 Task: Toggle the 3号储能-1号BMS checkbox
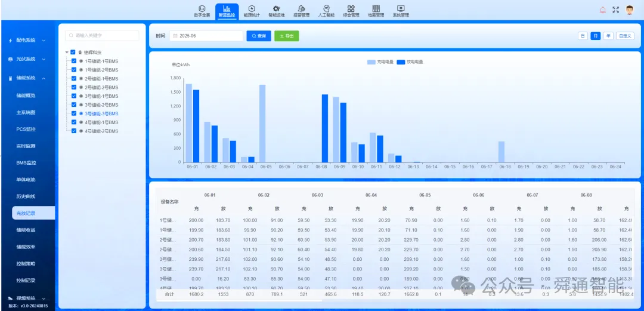click(74, 96)
